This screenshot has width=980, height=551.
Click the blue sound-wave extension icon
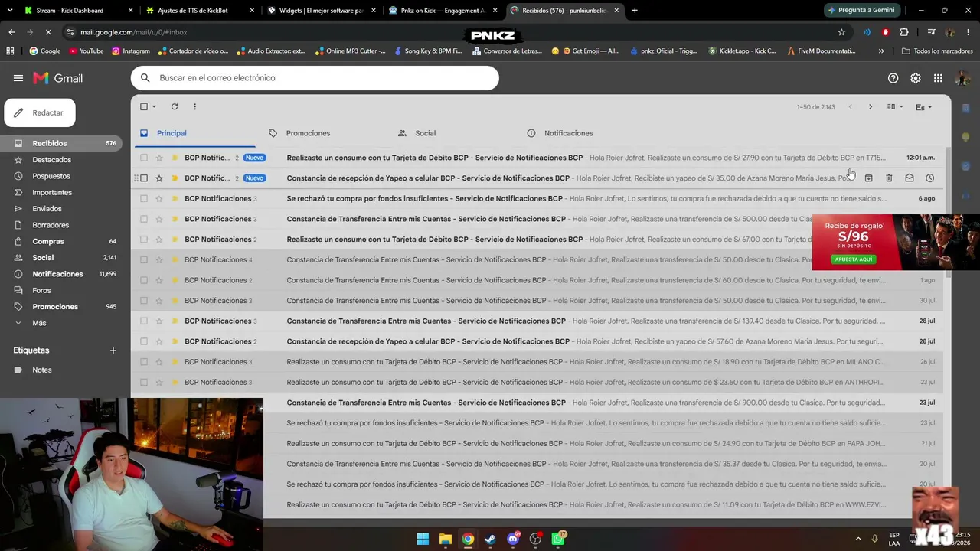click(x=867, y=32)
